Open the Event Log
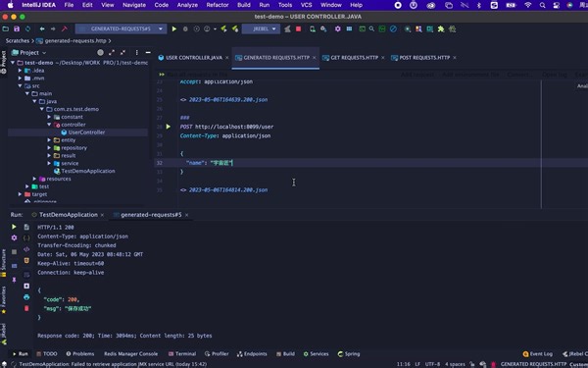Viewport: 588px width, 368px height. tap(537, 353)
